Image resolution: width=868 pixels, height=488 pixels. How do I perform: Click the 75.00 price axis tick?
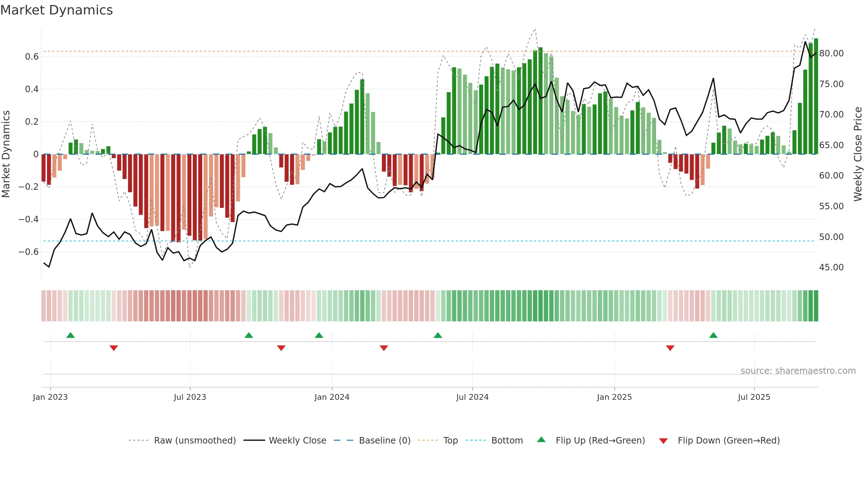(x=831, y=84)
